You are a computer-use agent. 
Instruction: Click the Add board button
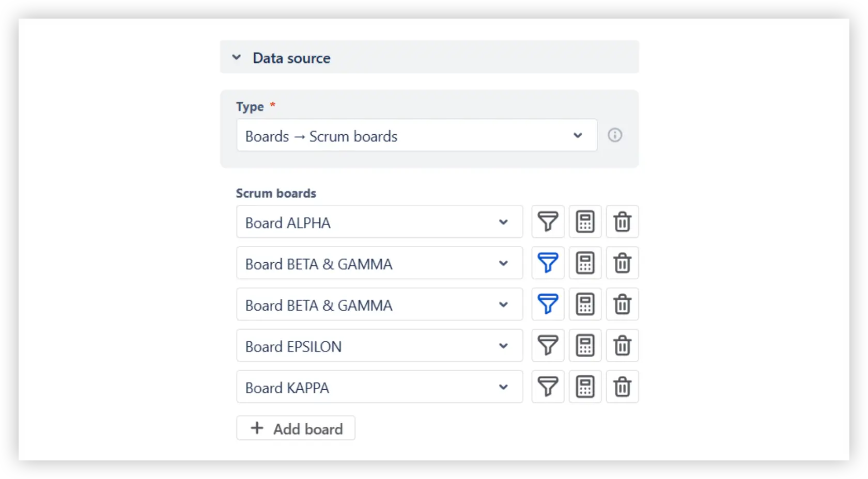pos(296,428)
